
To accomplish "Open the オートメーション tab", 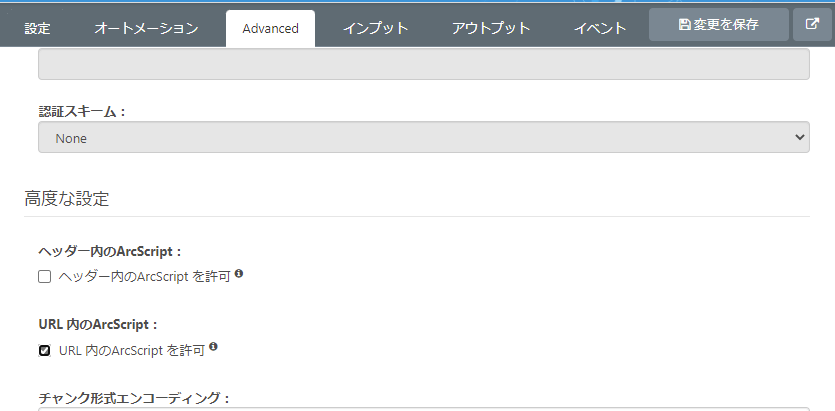I will (146, 28).
